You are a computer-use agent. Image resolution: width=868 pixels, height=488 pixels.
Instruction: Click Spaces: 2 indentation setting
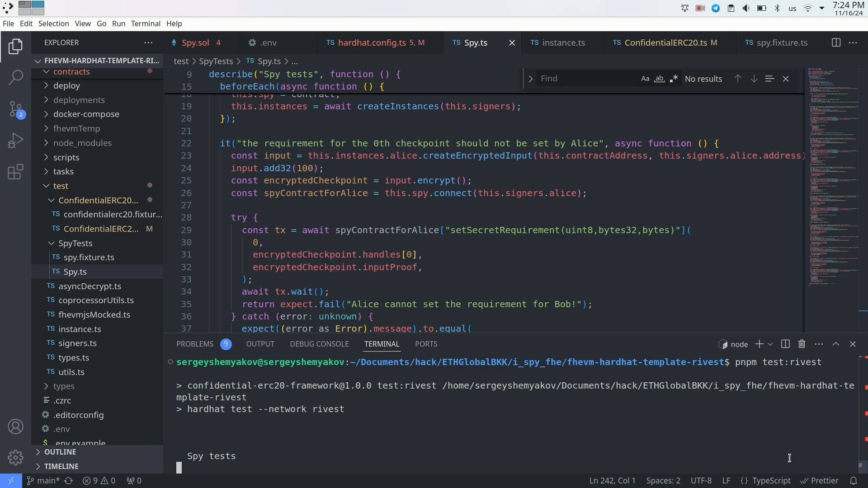click(663, 481)
